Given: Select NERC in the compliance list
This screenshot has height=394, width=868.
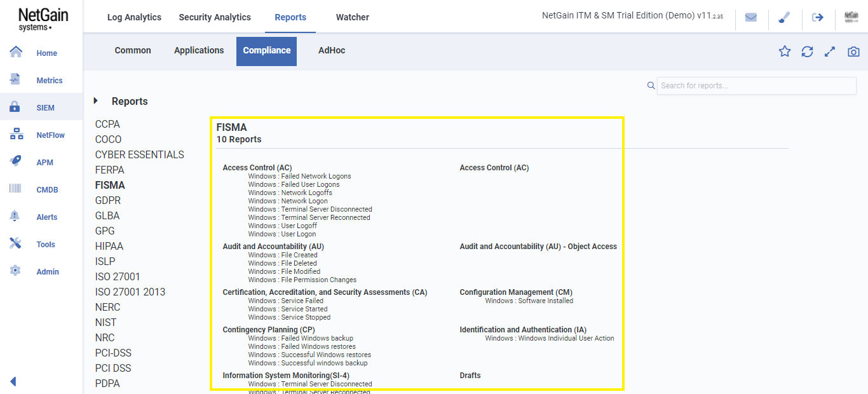Looking at the screenshot, I should 107,307.
